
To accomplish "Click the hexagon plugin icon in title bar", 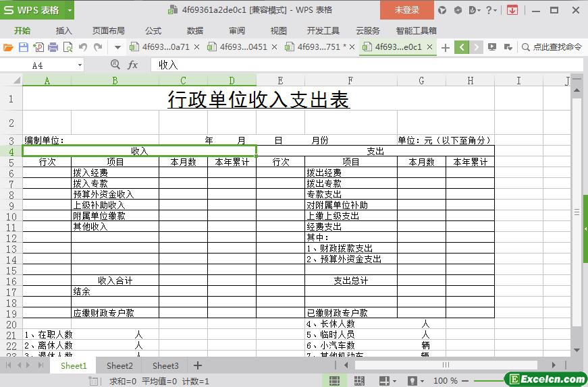I will coord(458,11).
